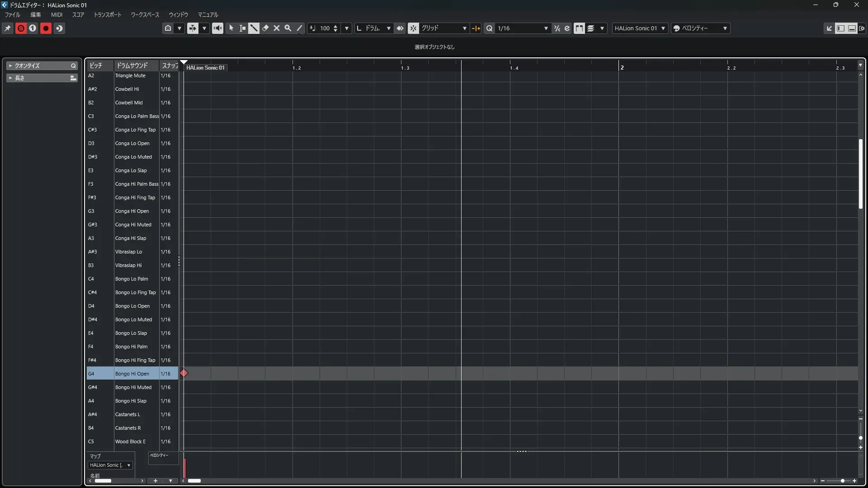Screen dimensions: 868x488
Task: Toggle the Solo Editor button
Action: tap(21, 28)
